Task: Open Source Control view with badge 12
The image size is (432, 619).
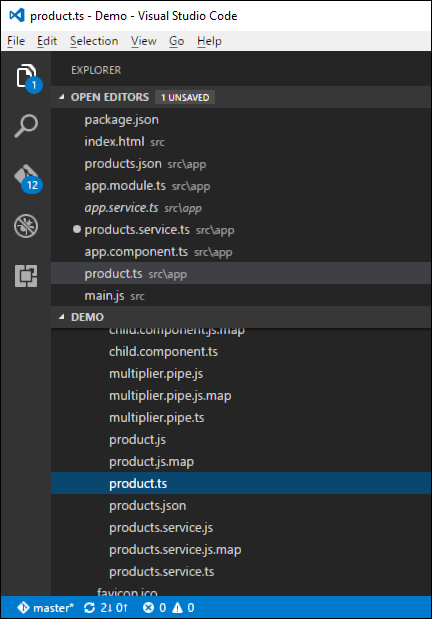Action: 27,178
